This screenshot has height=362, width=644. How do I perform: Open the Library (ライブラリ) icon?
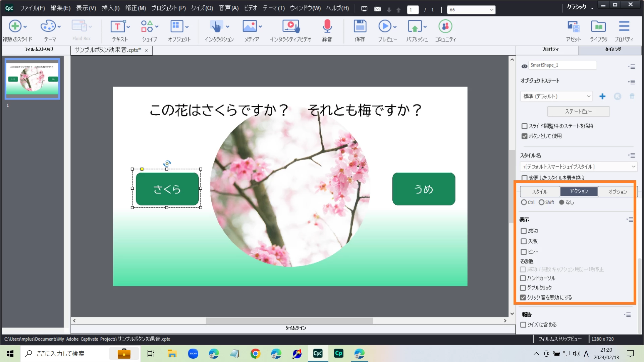pyautogui.click(x=598, y=27)
